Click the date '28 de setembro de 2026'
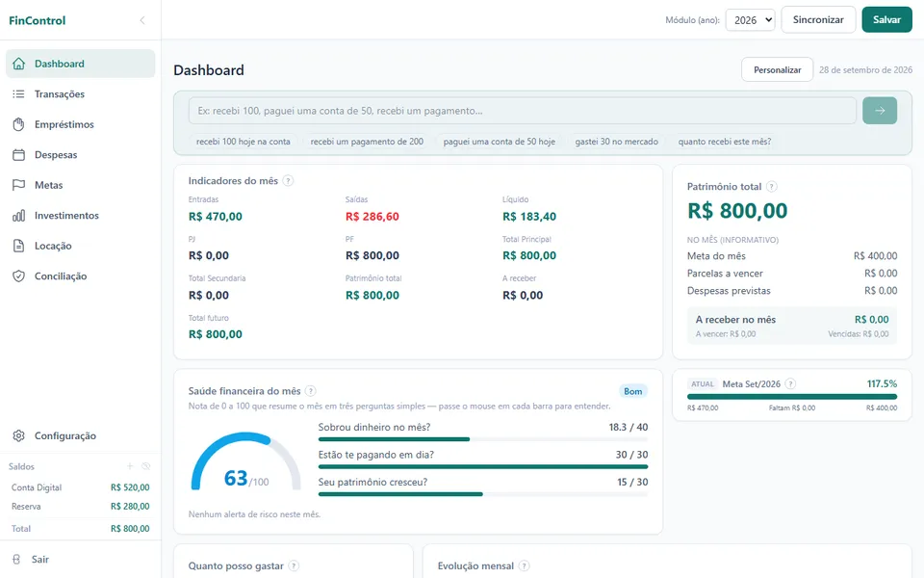This screenshot has height=578, width=924. pyautogui.click(x=865, y=69)
